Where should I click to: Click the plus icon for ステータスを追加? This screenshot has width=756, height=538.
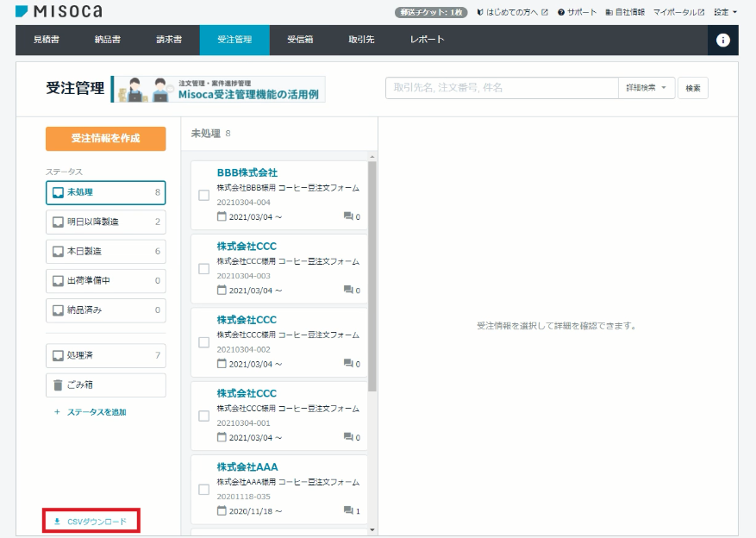pos(57,412)
